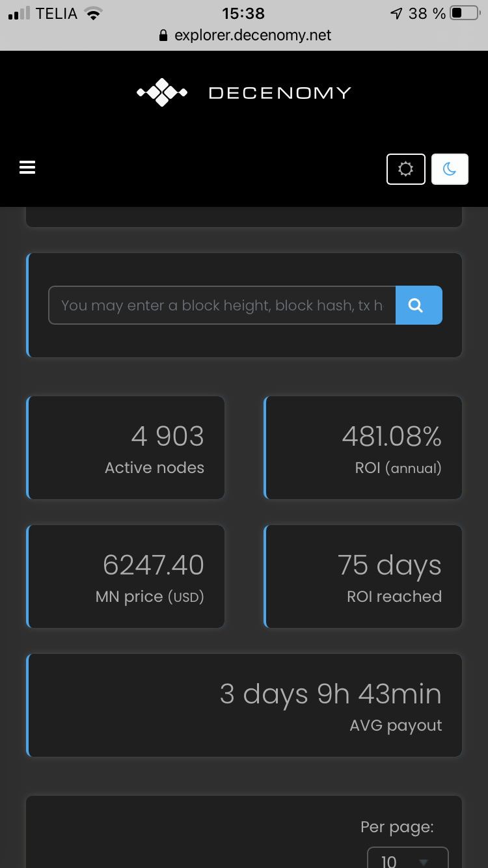Tap the lock icon in address bar

tap(163, 36)
